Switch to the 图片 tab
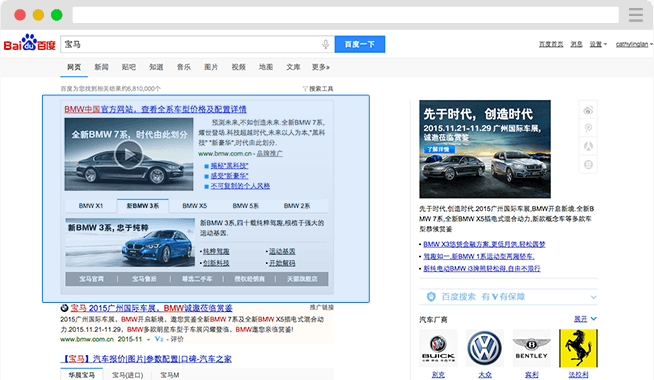Viewport: 654px width, 380px height. (211, 67)
